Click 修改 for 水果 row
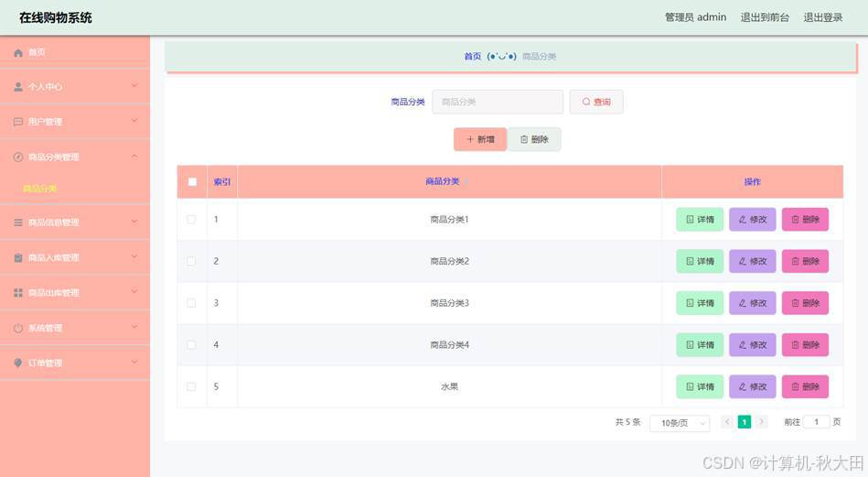The height and width of the screenshot is (477, 868). point(753,386)
